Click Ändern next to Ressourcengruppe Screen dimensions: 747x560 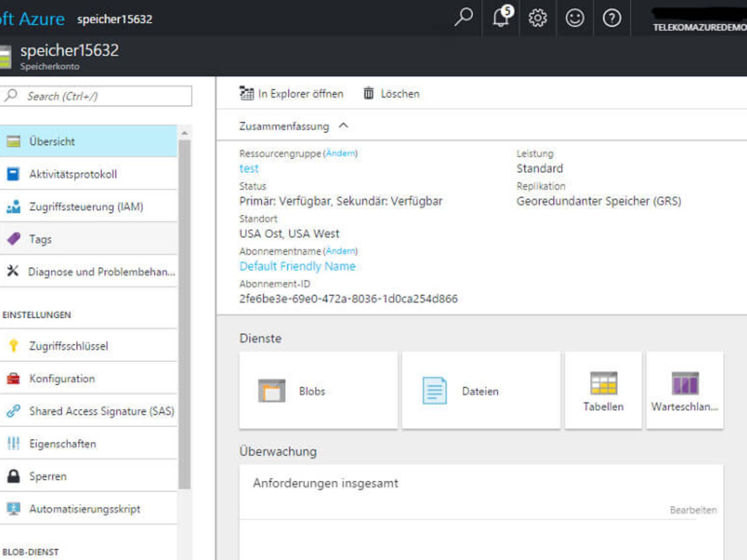(x=341, y=153)
